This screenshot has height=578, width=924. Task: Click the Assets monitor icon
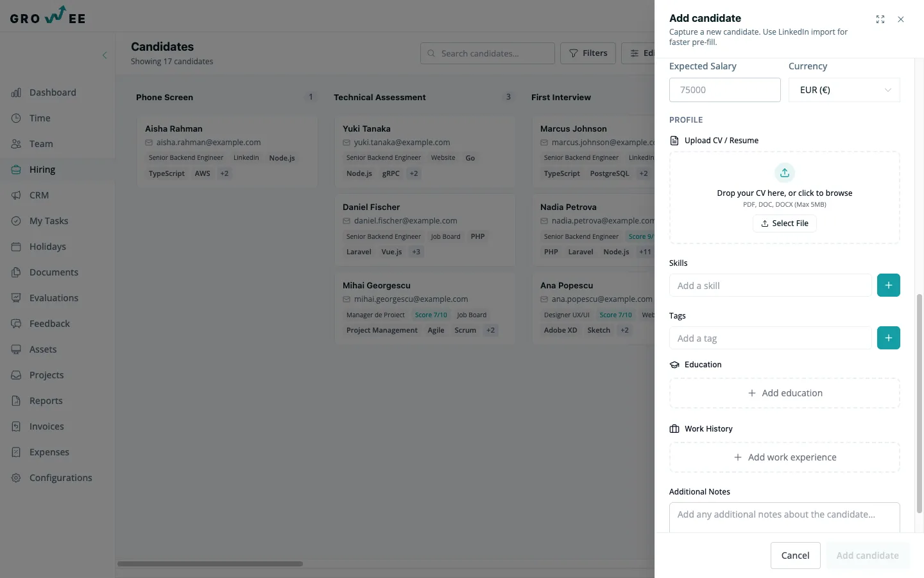point(16,349)
